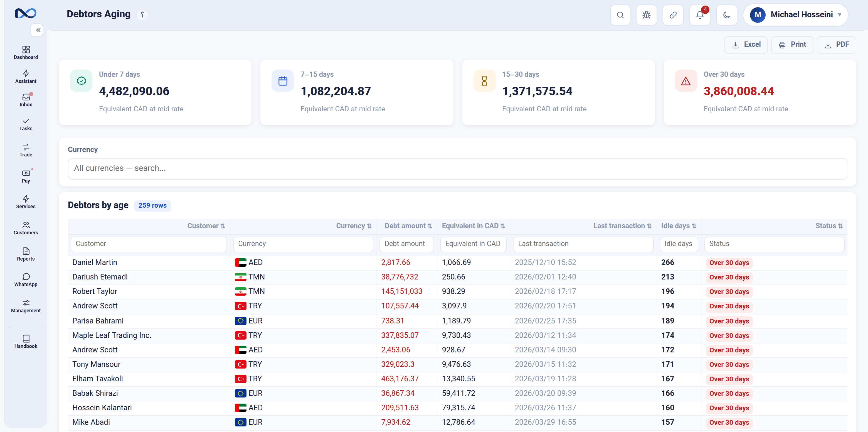Focus the Status filter field
Viewport: 868px width, 432px height.
pos(774,244)
